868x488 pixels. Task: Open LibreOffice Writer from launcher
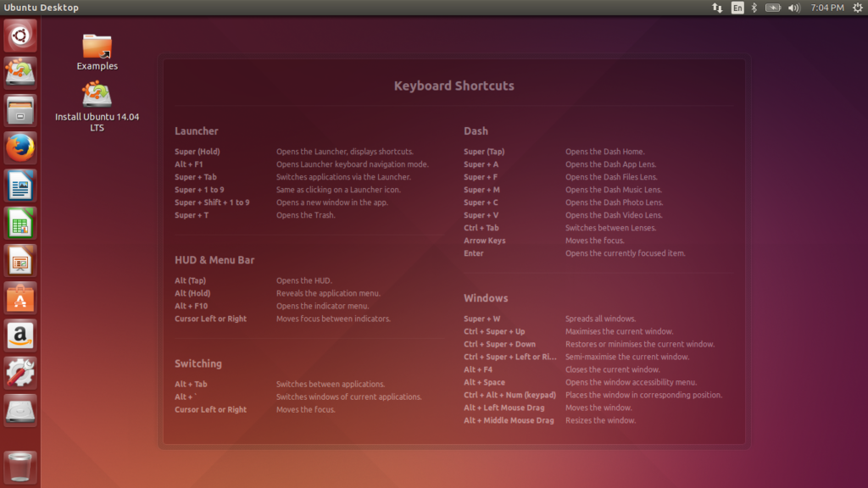20,186
